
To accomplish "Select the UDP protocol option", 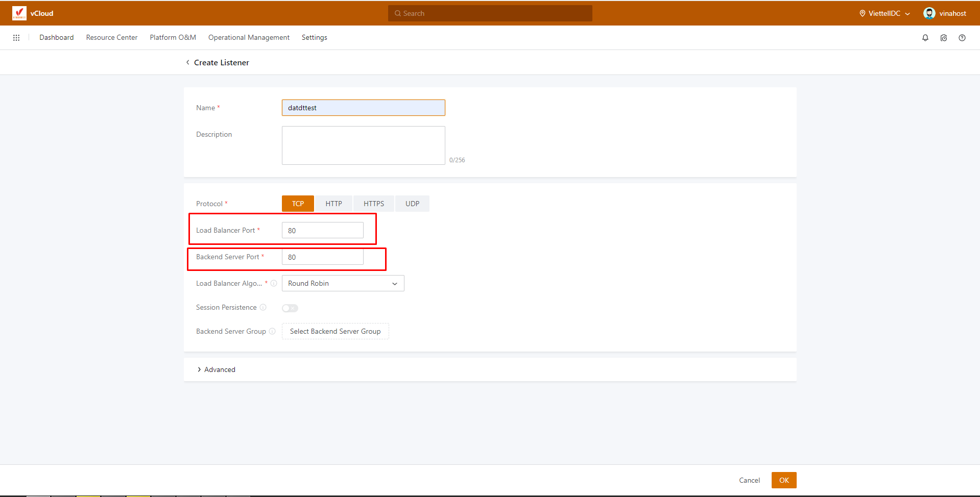I will [412, 204].
